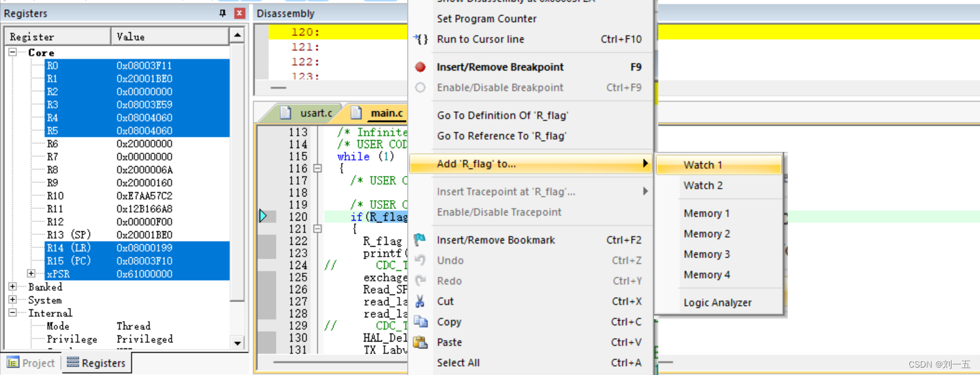
Task: Select Run to Cursor line
Action: pos(480,39)
